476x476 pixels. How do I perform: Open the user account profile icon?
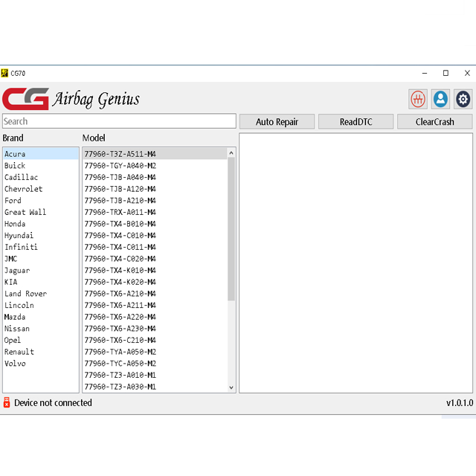pyautogui.click(x=440, y=99)
